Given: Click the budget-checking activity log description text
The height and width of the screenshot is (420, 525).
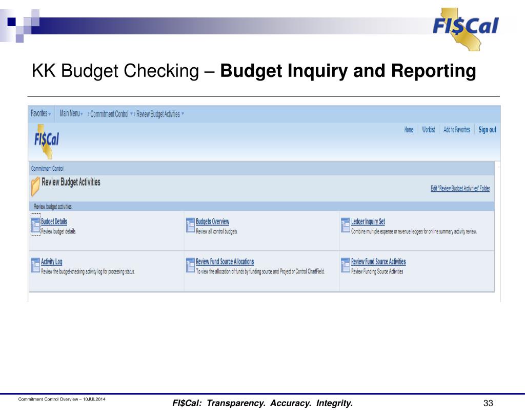Looking at the screenshot, I should pyautogui.click(x=88, y=272).
